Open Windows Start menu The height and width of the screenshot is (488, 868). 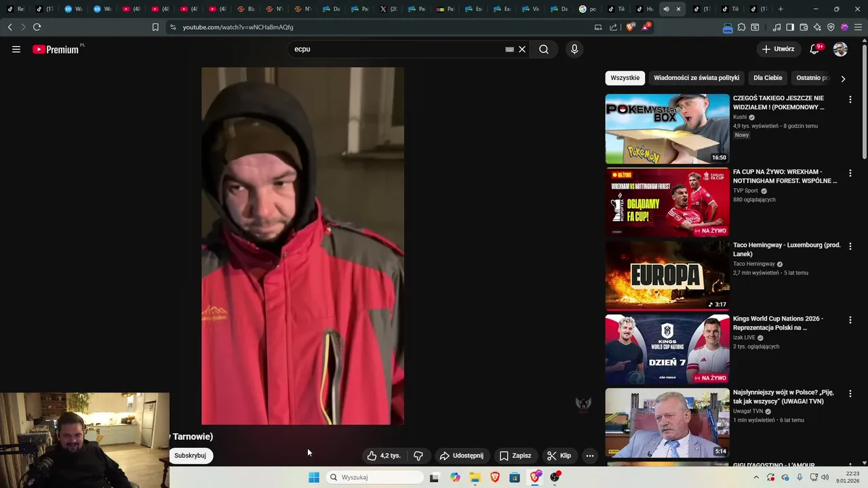tap(314, 477)
